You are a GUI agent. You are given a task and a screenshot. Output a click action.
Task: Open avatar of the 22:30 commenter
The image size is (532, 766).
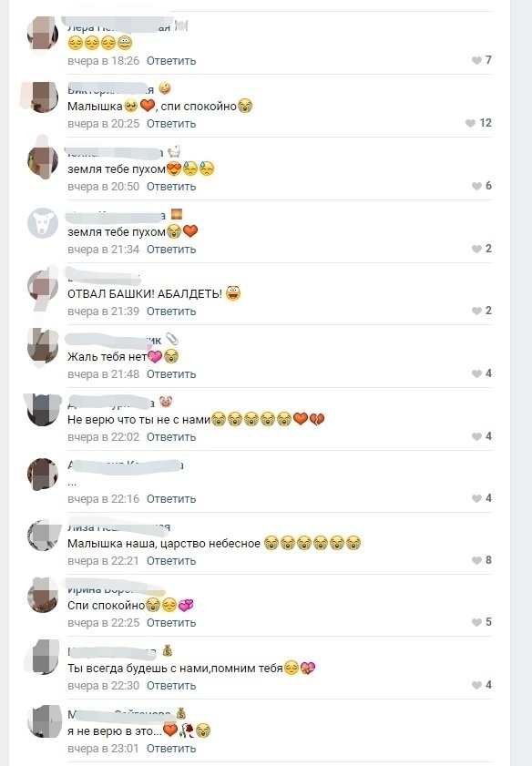(43, 658)
